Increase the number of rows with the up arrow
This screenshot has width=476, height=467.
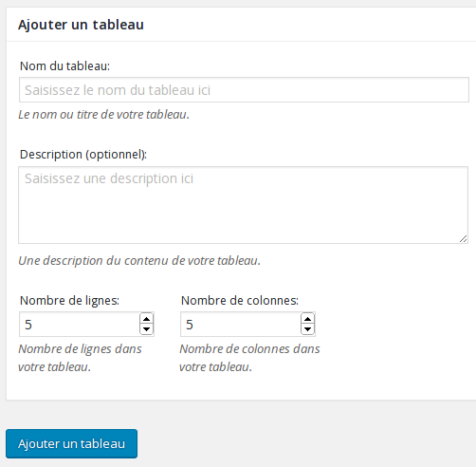point(146,319)
